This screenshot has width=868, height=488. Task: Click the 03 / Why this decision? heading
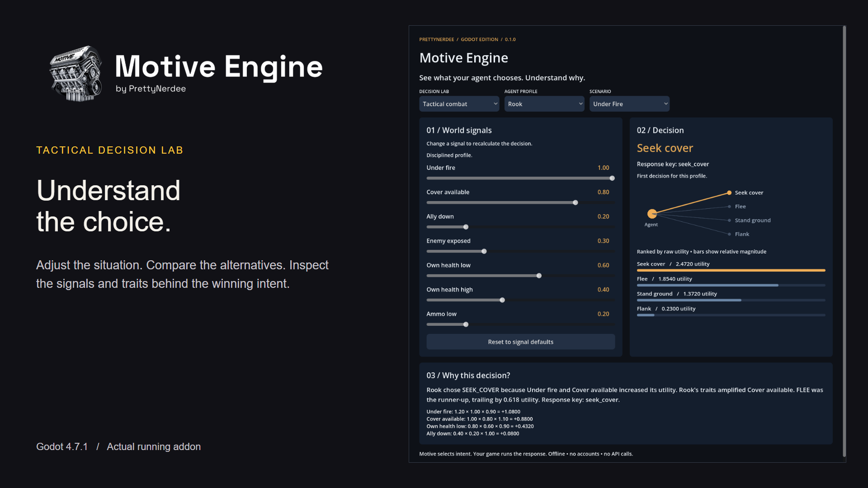[468, 376]
